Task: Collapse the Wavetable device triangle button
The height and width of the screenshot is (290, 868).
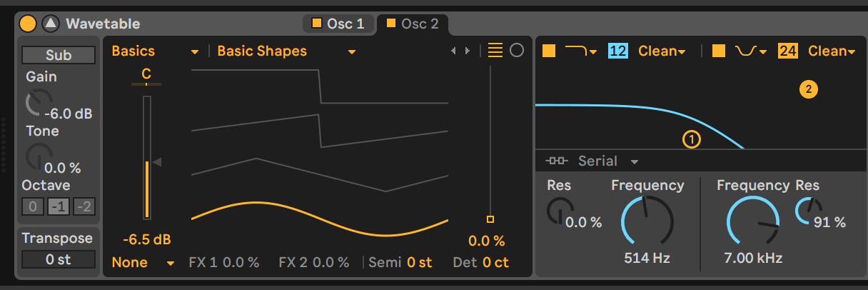Action: point(50,24)
